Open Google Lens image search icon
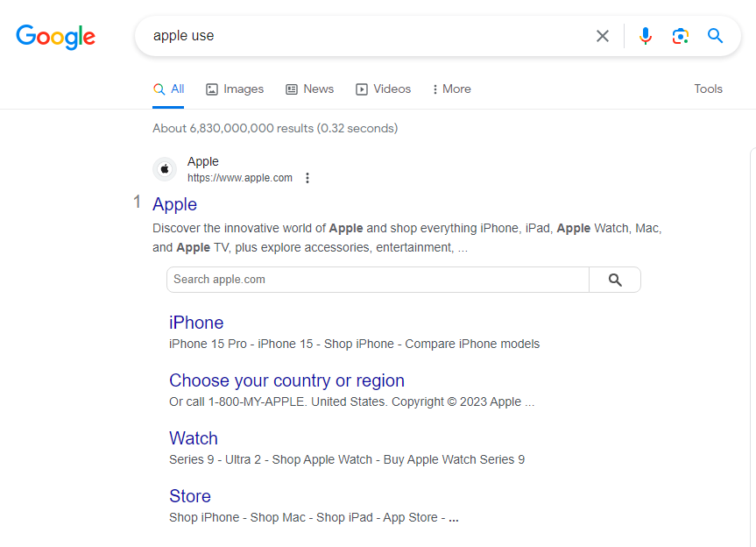This screenshot has height=547, width=756. point(681,36)
